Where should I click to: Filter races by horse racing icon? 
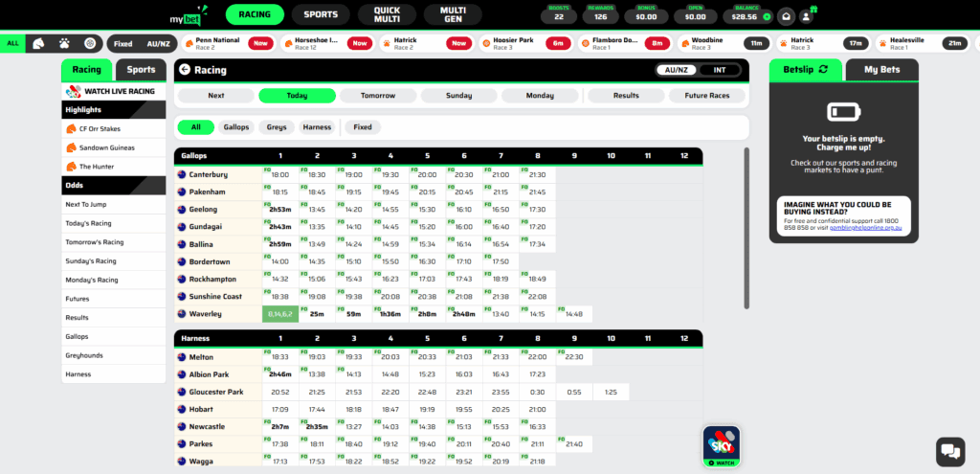[37, 44]
